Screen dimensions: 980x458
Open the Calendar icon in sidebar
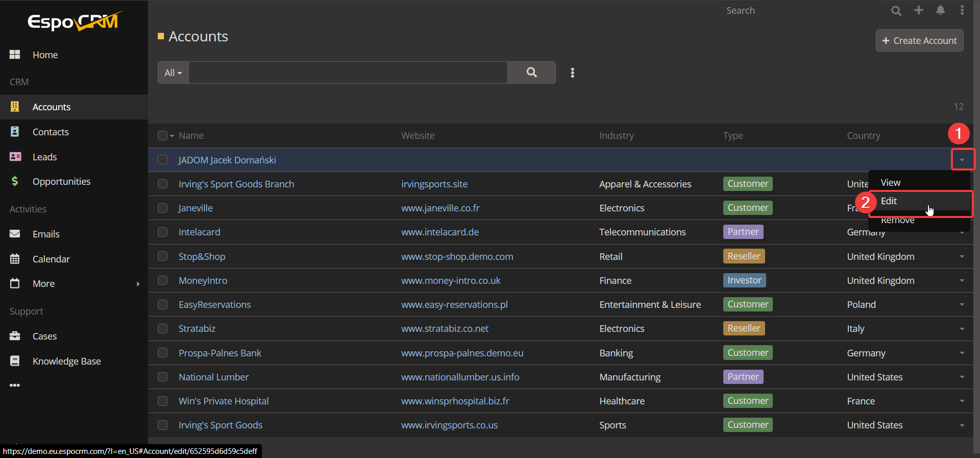point(15,259)
